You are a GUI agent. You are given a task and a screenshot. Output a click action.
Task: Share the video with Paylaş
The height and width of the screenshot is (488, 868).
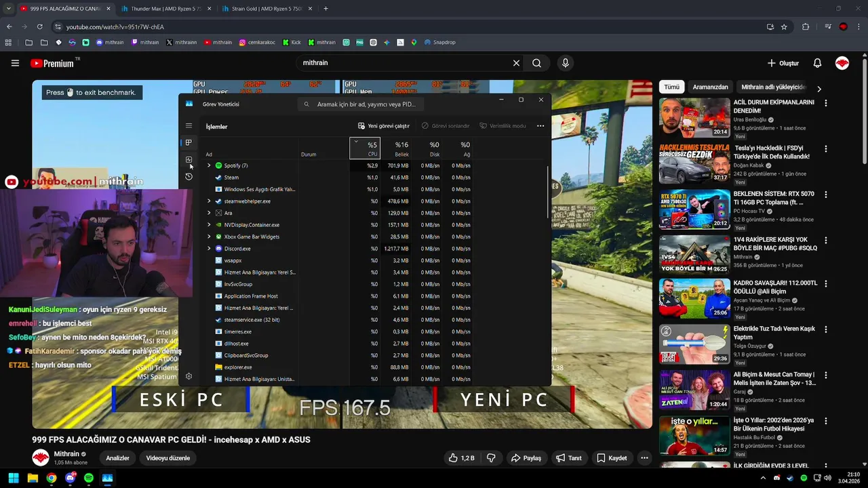[526, 458]
